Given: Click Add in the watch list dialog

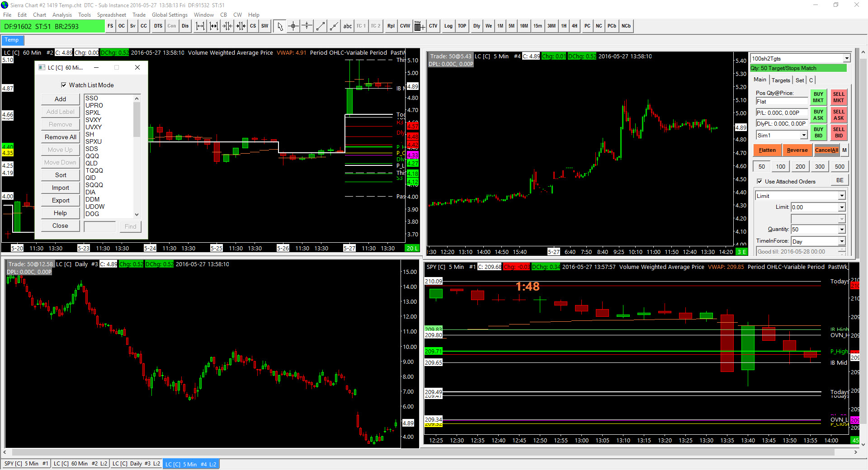Looking at the screenshot, I should 60,99.
